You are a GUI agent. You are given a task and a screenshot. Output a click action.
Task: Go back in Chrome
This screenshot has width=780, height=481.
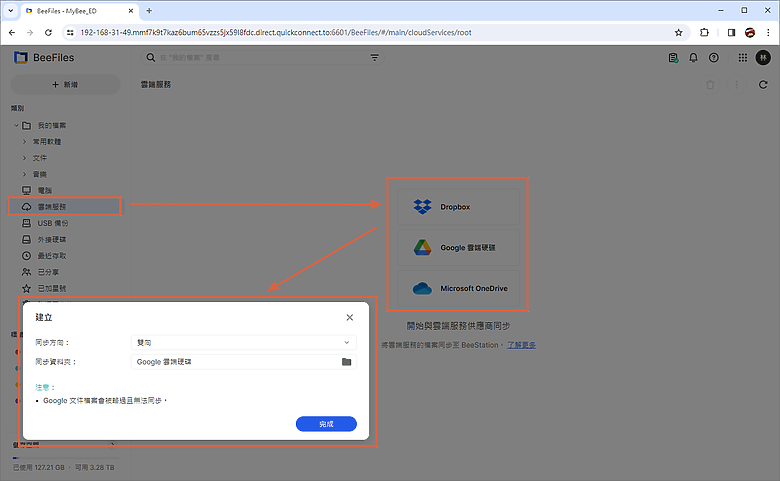tap(12, 32)
